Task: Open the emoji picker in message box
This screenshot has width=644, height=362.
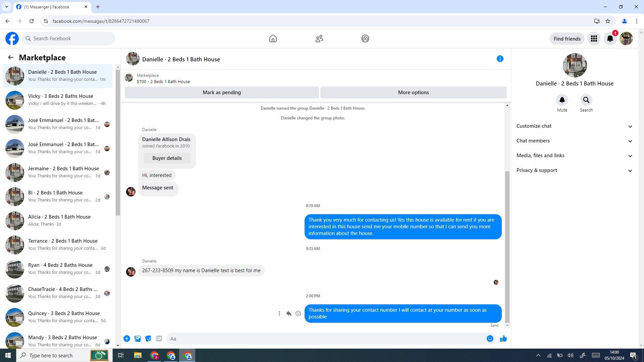Action: pyautogui.click(x=490, y=339)
